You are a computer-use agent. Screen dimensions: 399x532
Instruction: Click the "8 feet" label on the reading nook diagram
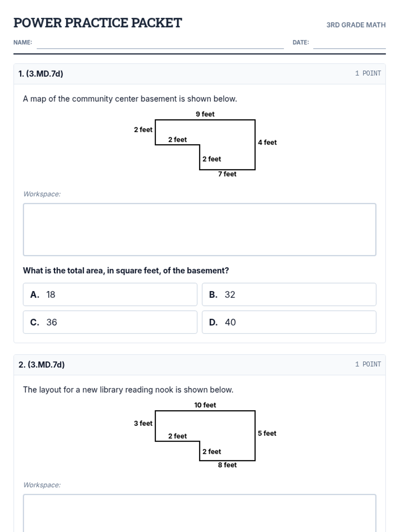pos(227,465)
